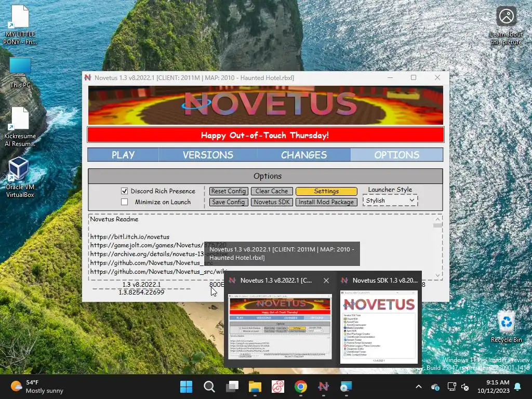Image resolution: width=532 pixels, height=399 pixels.
Task: Click the Save Config button
Action: (229, 202)
